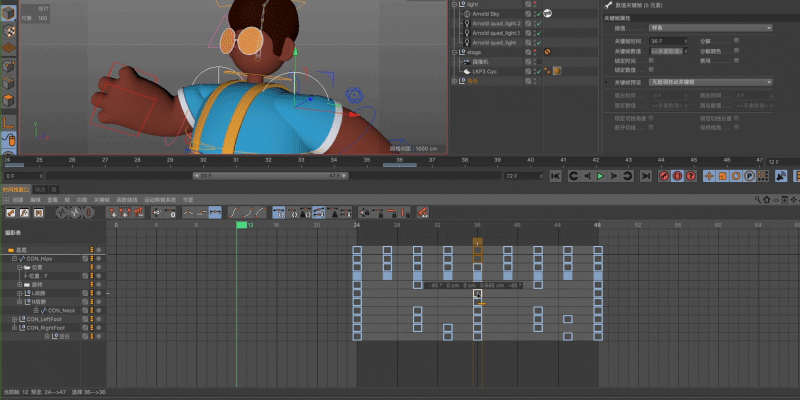
Task: Check the 分解 checkbox
Action: pyautogui.click(x=736, y=40)
